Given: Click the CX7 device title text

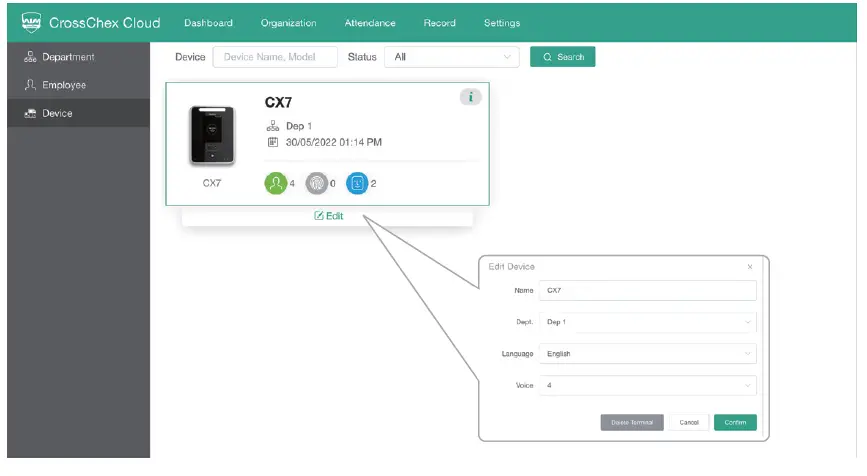Looking at the screenshot, I should 278,102.
